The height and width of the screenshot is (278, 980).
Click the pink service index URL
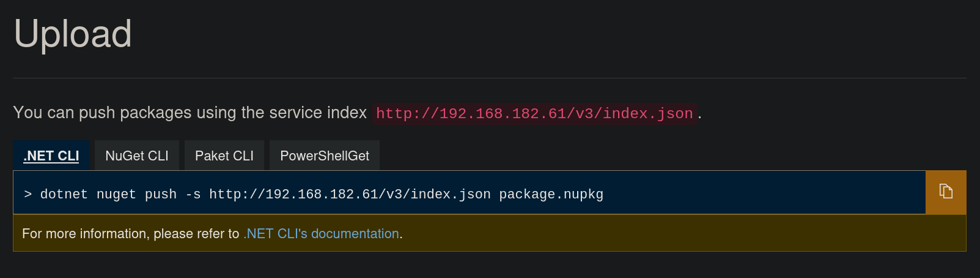(x=534, y=114)
